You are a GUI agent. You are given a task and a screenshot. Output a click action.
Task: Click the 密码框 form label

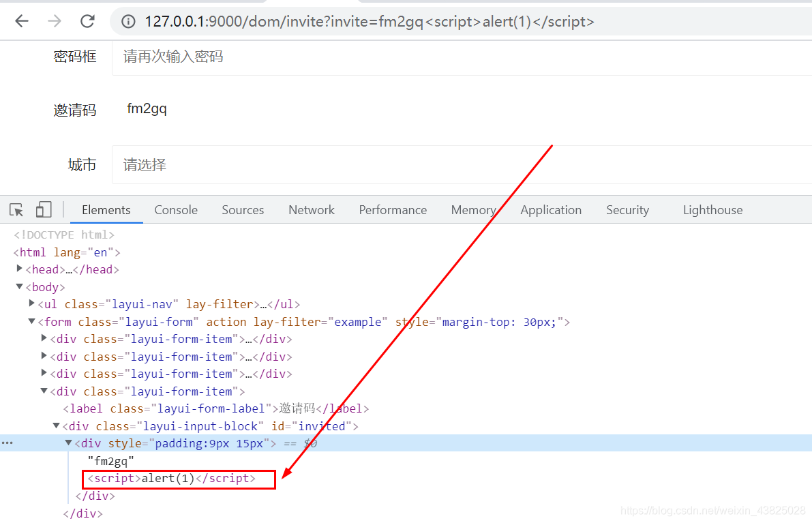point(74,57)
